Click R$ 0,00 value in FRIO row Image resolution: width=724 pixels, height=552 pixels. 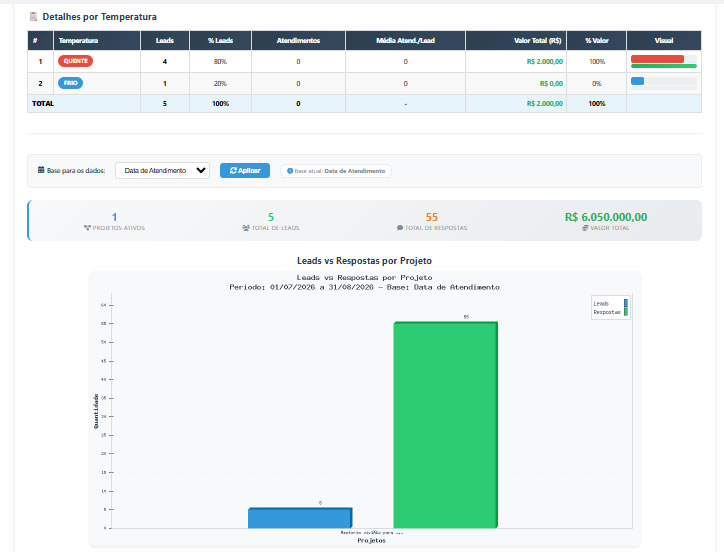click(x=551, y=84)
